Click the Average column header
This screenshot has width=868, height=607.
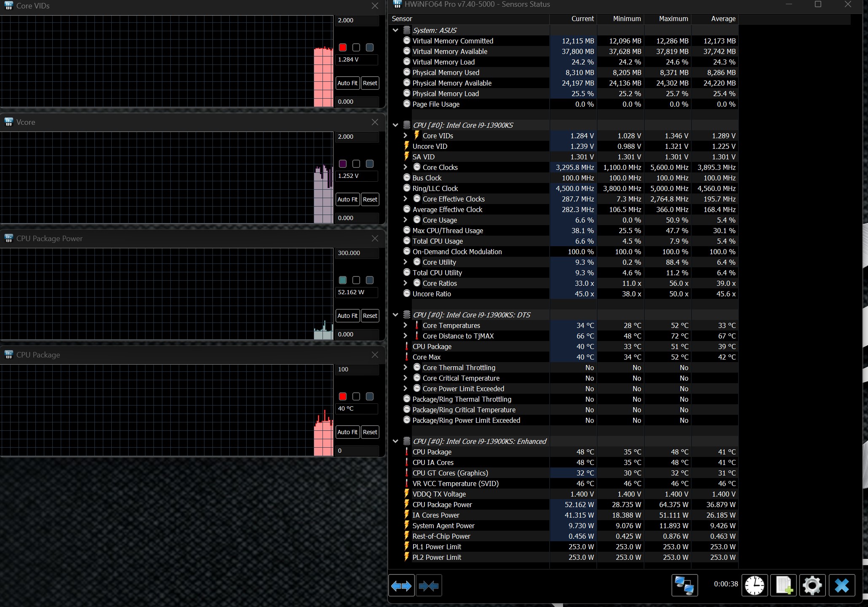(723, 19)
